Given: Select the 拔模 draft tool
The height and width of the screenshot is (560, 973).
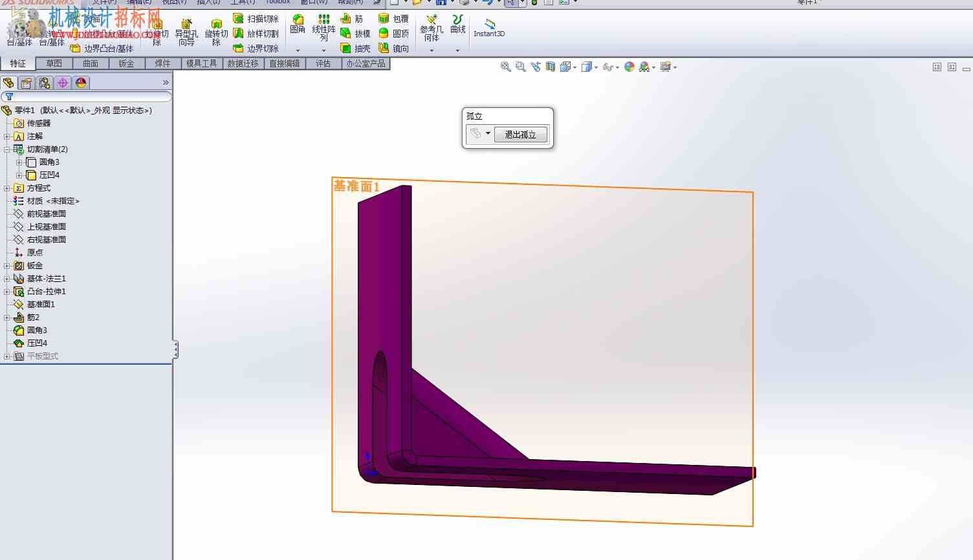Looking at the screenshot, I should tap(355, 34).
